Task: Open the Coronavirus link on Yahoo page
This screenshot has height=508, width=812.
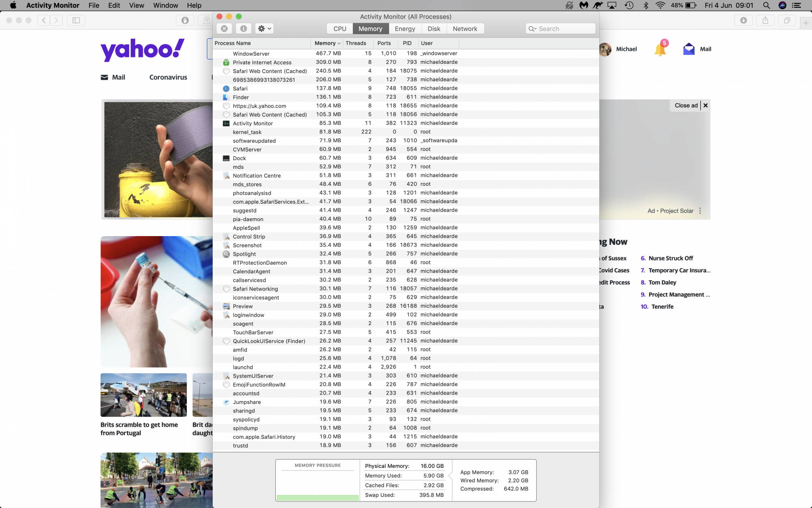Action: 168,77
